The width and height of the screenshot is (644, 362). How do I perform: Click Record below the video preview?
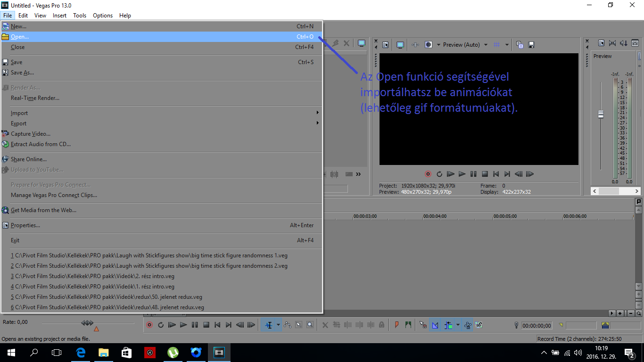pyautogui.click(x=428, y=174)
